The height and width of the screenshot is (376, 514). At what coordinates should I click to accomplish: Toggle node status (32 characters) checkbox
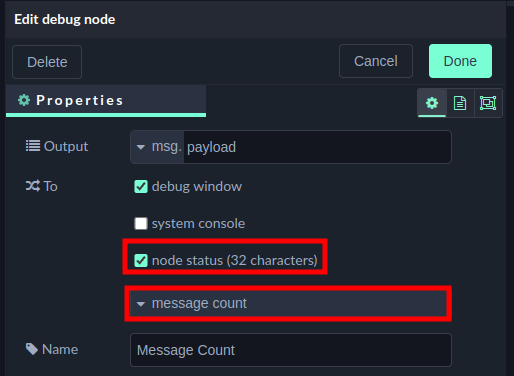point(141,260)
